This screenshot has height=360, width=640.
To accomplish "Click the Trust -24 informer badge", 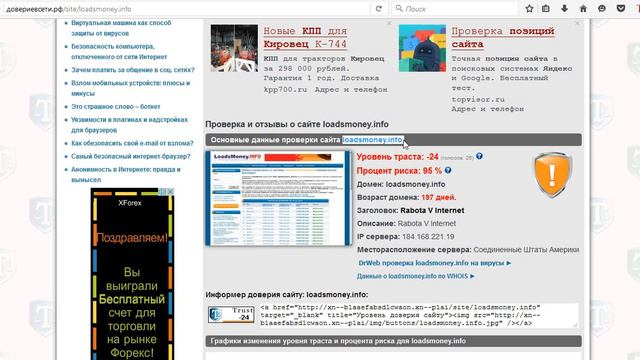I will coord(231,315).
